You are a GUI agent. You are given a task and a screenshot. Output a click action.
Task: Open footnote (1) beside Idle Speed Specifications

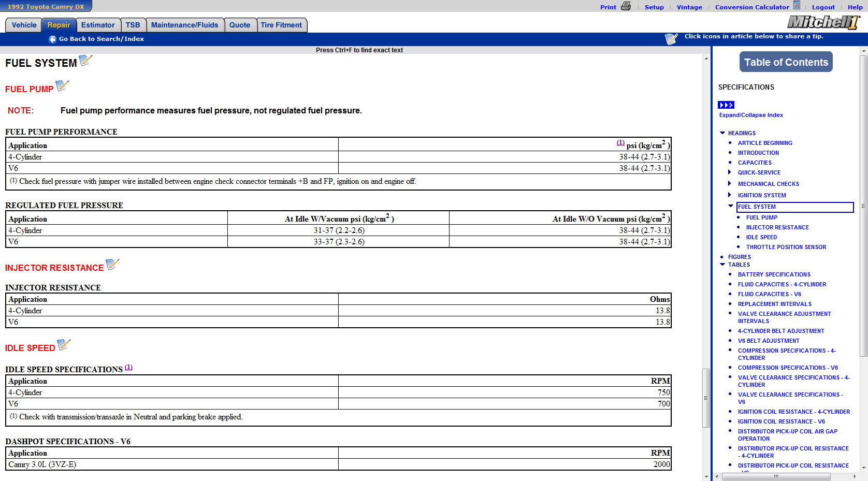tap(128, 367)
